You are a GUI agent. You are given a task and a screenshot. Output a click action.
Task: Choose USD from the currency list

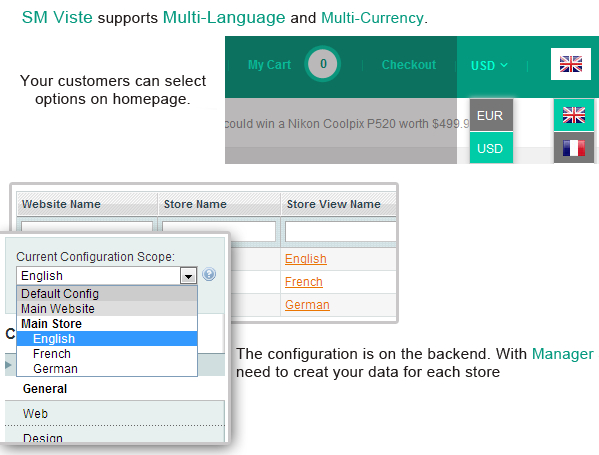point(491,148)
